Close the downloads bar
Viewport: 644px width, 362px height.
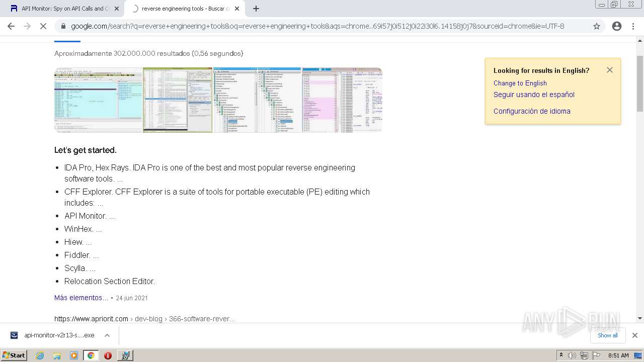(634, 335)
